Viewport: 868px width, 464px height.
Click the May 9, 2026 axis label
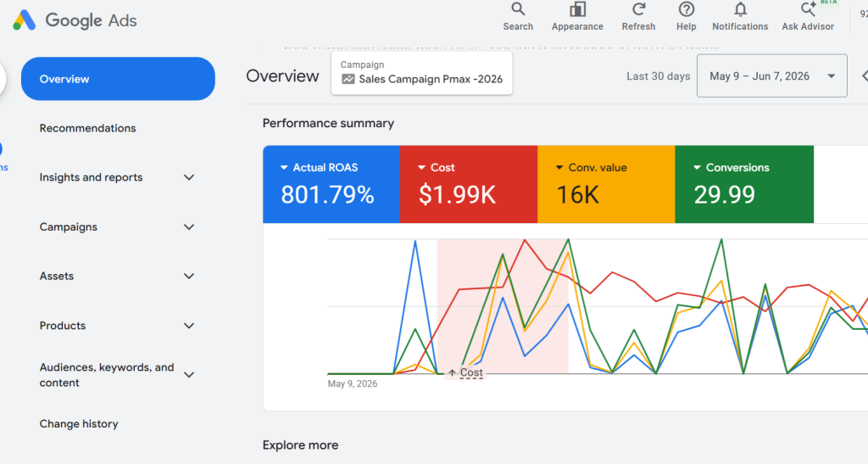(x=353, y=383)
